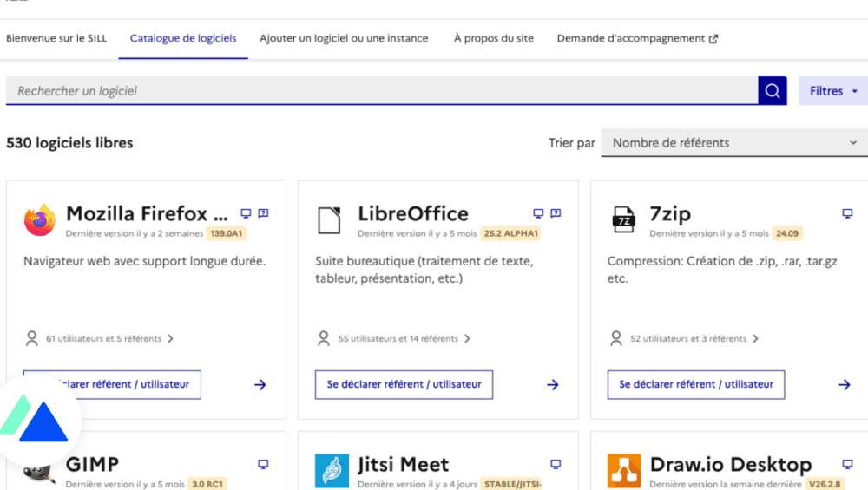Click the desktop icon on GIMP card
Viewport: 868px width, 490px height.
(x=264, y=464)
